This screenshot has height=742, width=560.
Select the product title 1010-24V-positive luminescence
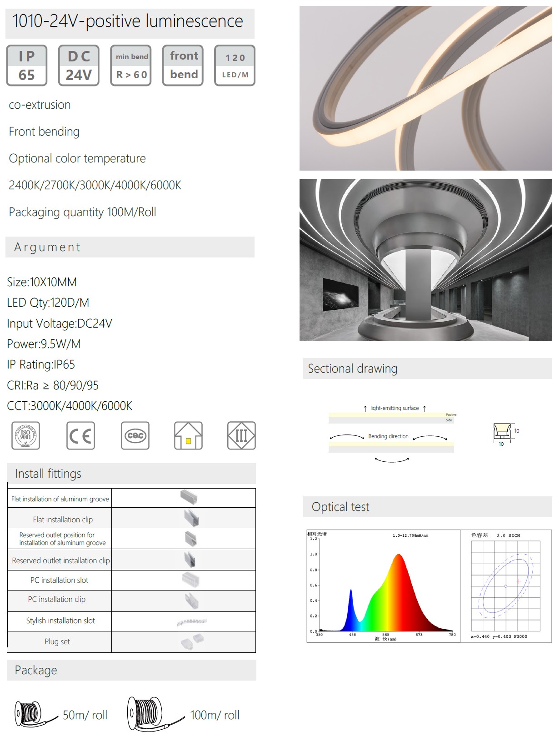[128, 21]
